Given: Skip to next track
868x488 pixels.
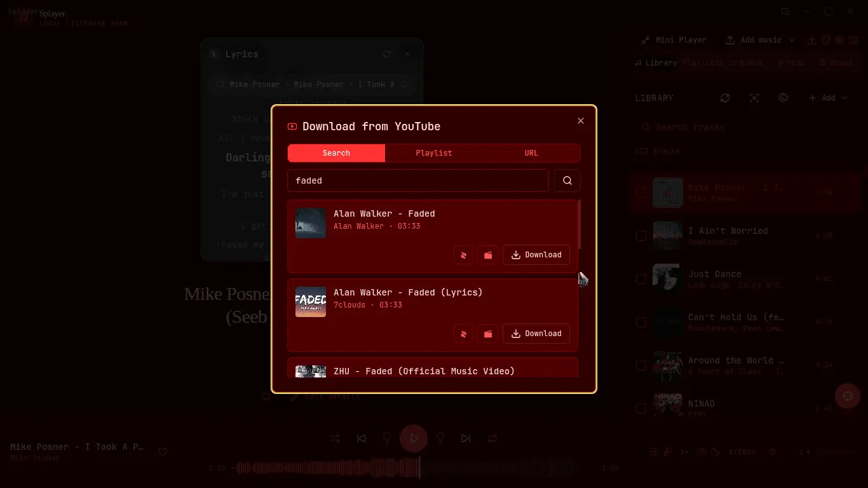Looking at the screenshot, I should tap(466, 438).
